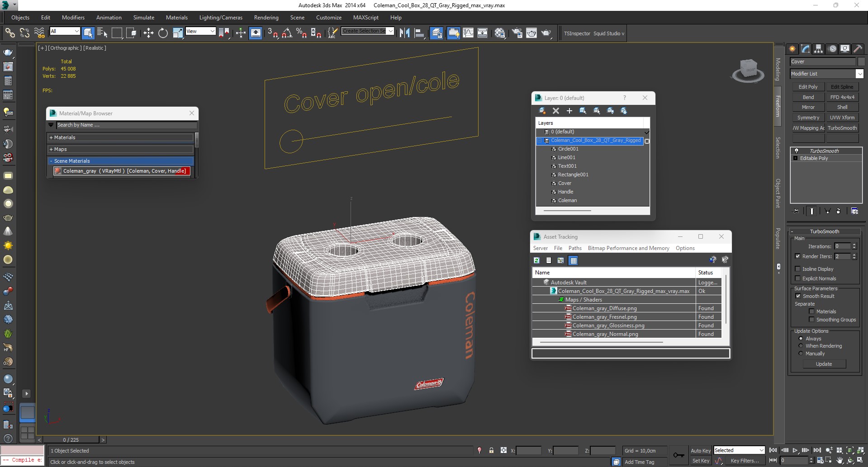Toggle the 3D Snaps tool

tap(272, 33)
